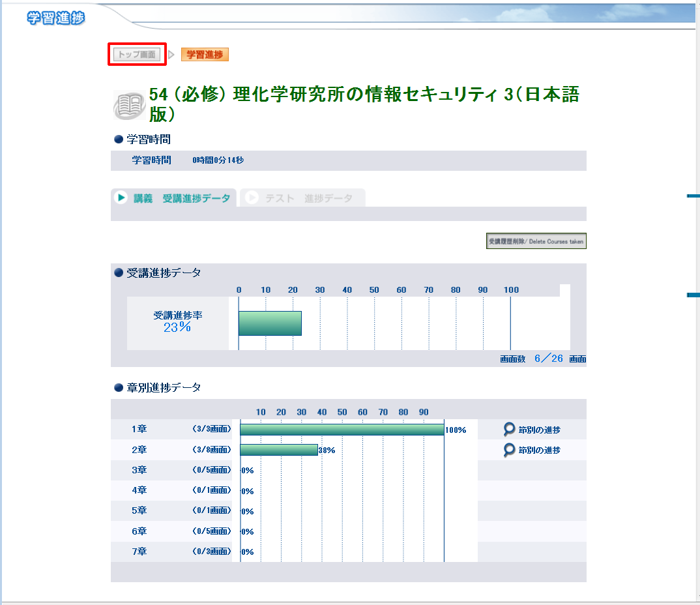Click the トップ画面 button

137,55
